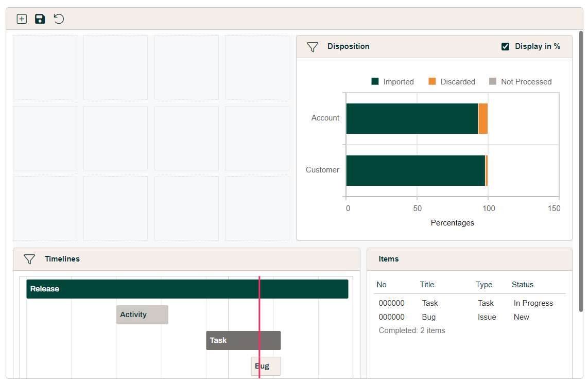Toggle the Imported legend entry

[x=392, y=82]
